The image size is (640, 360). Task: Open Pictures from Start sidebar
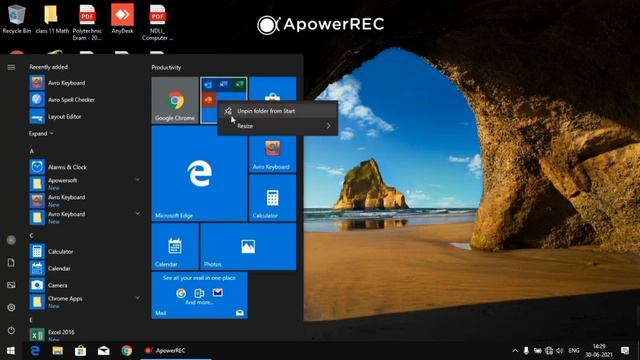[x=11, y=285]
